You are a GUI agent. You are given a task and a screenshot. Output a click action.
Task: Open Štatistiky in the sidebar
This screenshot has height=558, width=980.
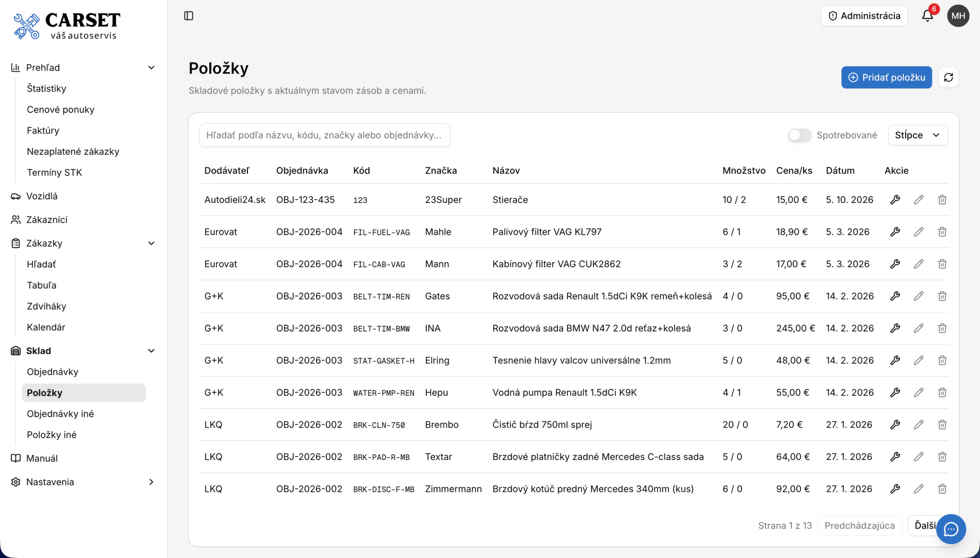(x=47, y=89)
